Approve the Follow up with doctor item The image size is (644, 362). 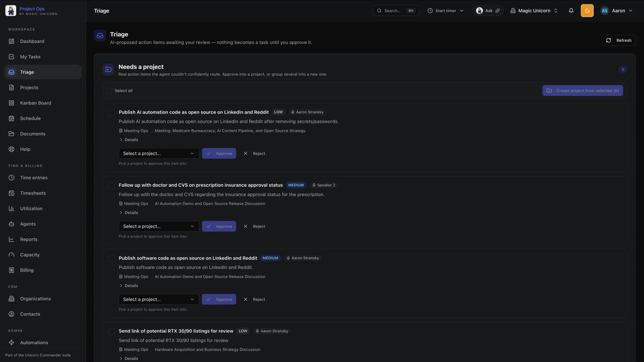tap(219, 226)
